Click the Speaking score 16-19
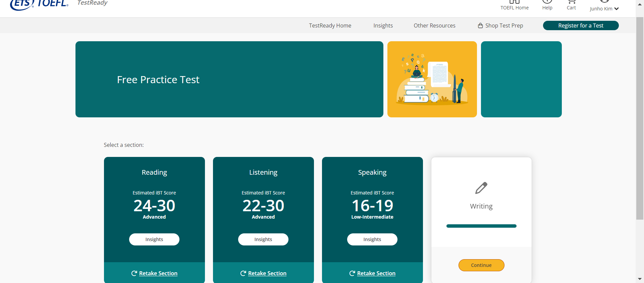Viewport: 644px width, 283px height. [372, 206]
